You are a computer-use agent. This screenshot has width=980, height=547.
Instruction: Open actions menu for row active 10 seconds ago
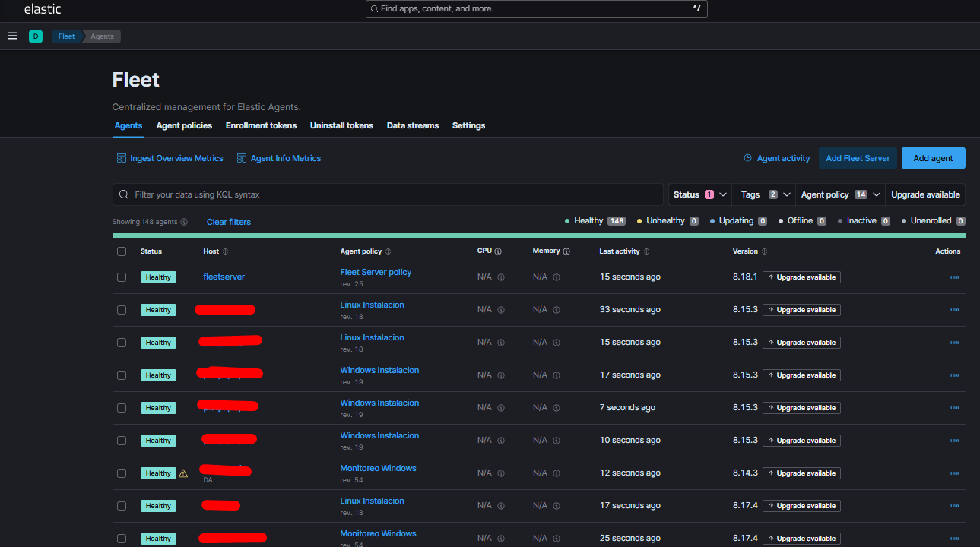click(x=954, y=441)
